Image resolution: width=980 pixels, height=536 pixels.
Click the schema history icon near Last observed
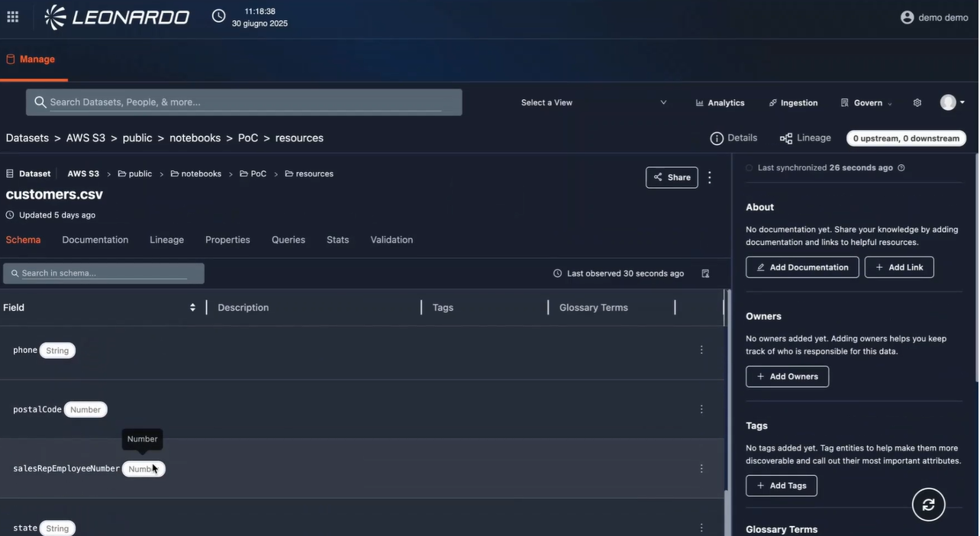tap(705, 273)
